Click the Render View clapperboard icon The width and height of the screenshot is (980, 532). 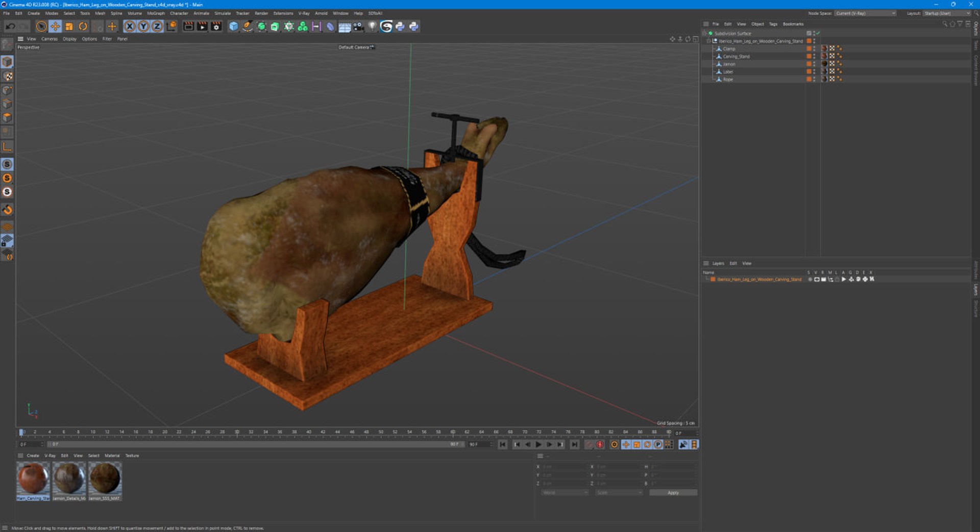coord(188,27)
